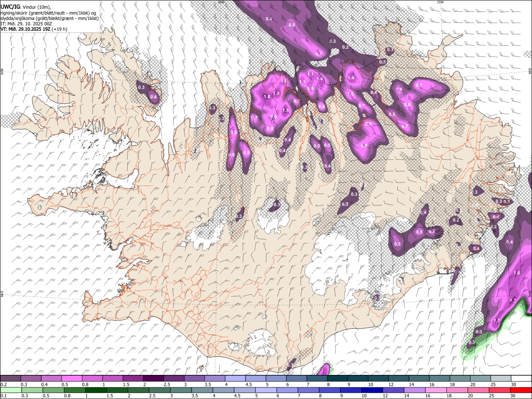Click the bright pink upper swatch from 0.5 to 0.8
532x399 pixels.
(72, 378)
